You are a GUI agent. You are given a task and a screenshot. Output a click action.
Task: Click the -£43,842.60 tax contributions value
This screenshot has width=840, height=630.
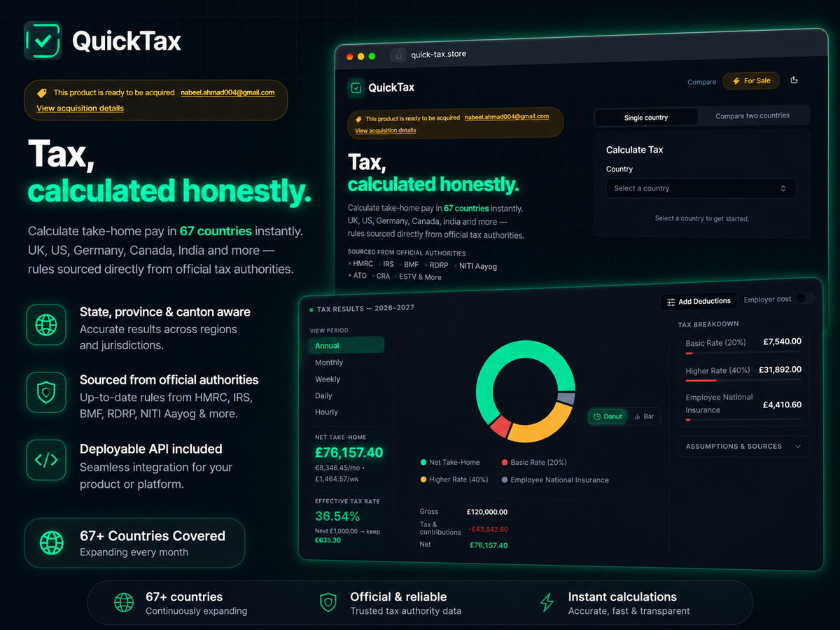pos(488,529)
